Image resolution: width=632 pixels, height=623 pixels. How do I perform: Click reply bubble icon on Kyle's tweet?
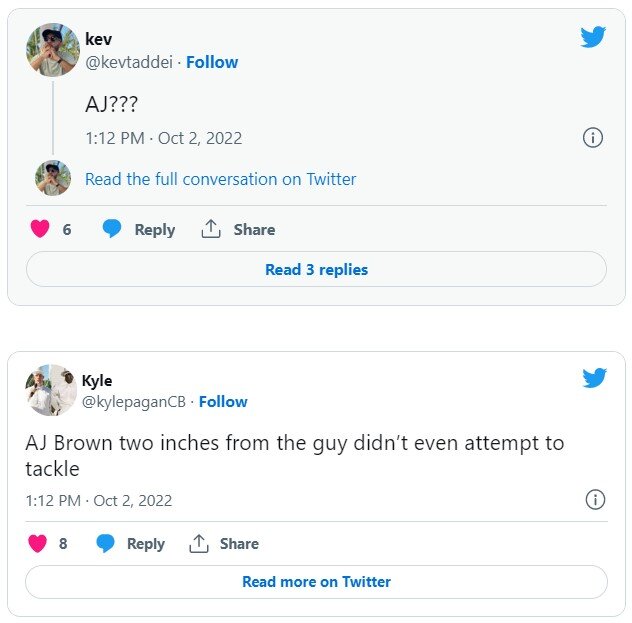tap(105, 543)
